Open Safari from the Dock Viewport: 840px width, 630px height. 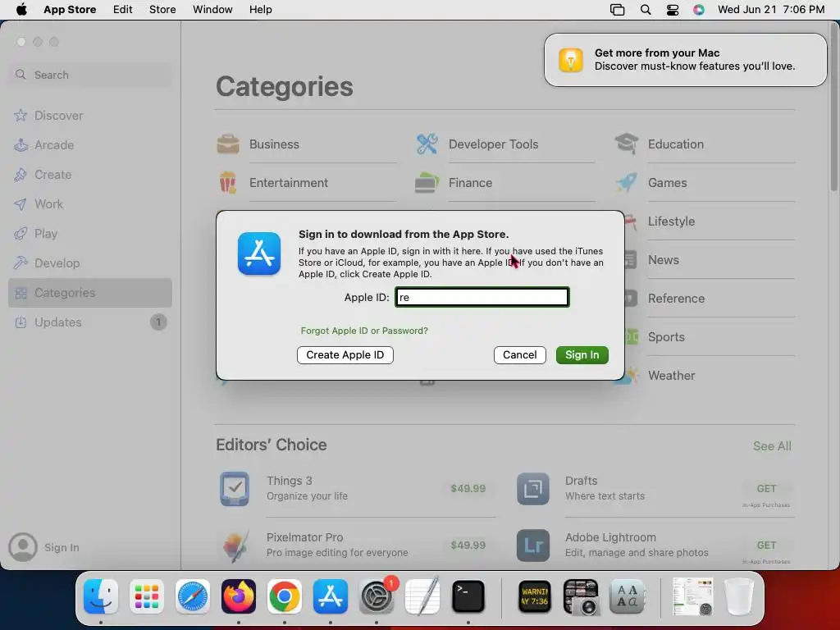coord(192,596)
